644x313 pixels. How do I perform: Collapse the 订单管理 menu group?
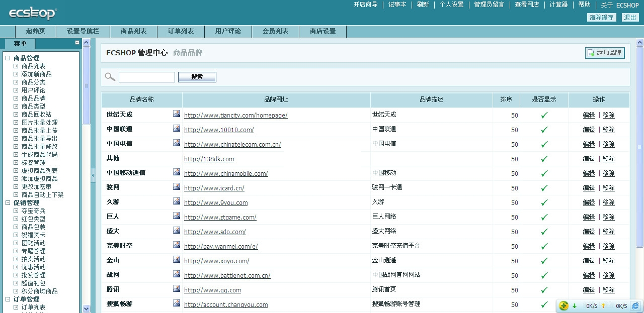8,299
